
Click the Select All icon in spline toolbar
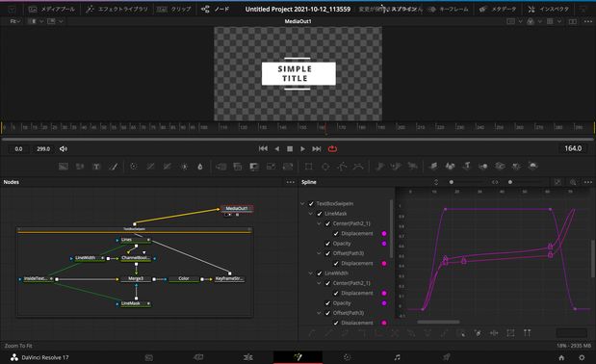click(x=461, y=333)
